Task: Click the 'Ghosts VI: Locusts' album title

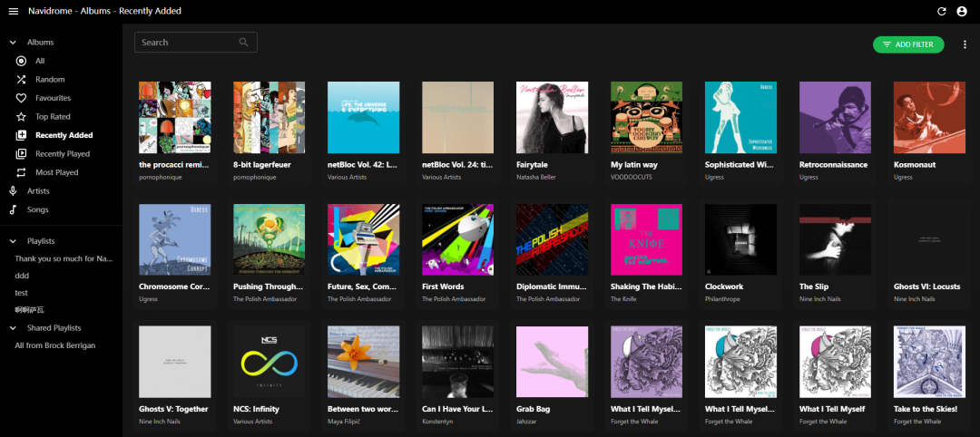Action: tap(926, 286)
